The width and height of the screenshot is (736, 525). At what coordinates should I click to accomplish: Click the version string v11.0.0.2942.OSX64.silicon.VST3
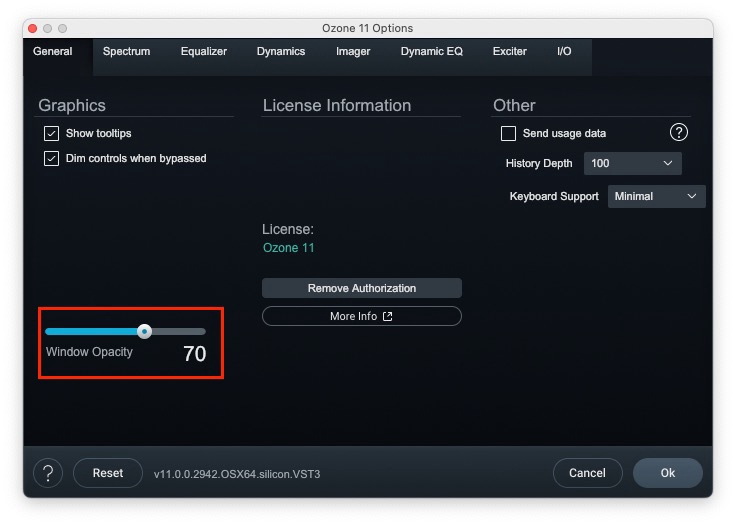[237, 474]
